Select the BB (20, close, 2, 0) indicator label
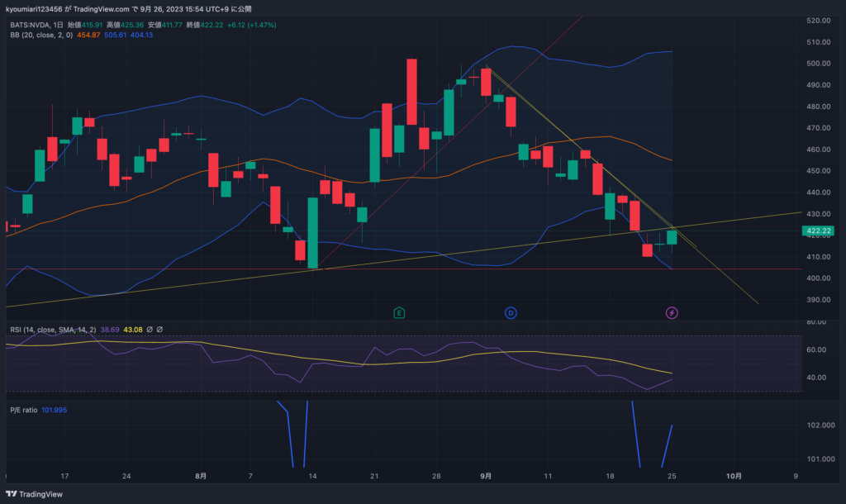The height and width of the screenshot is (504, 846). tap(41, 35)
